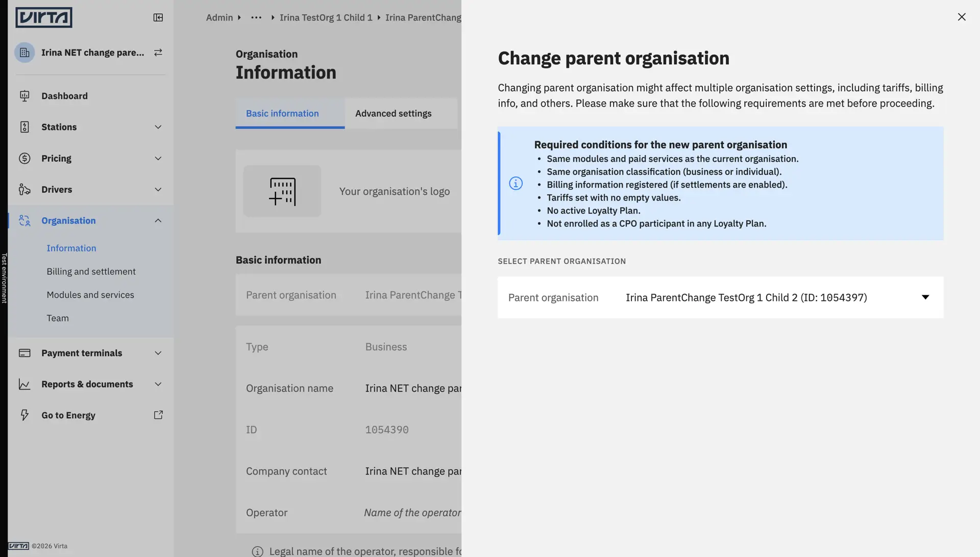Open Information under Organisation
The width and height of the screenshot is (980, 557).
click(x=71, y=248)
